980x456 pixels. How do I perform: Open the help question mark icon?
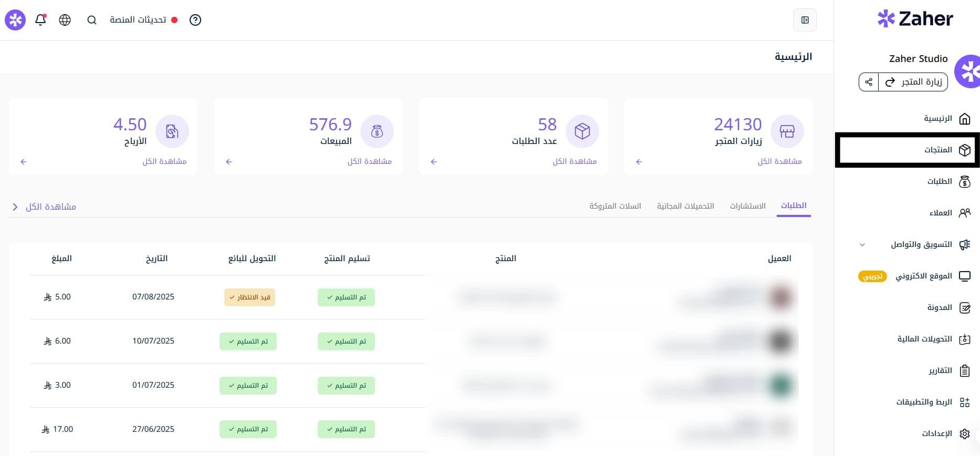pos(195,20)
